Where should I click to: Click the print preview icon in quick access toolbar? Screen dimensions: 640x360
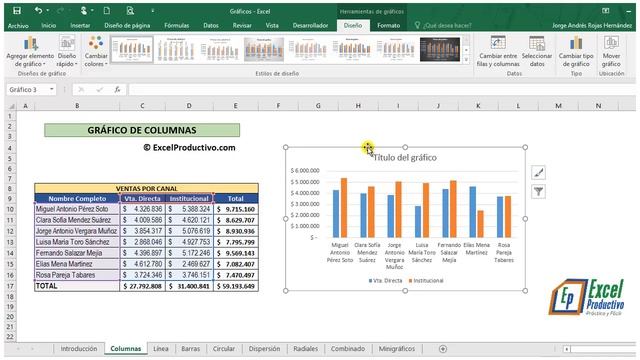click(x=130, y=11)
